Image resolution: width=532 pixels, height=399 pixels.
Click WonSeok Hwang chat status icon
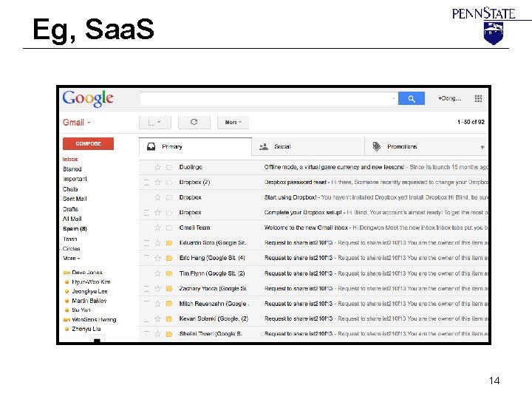tap(66, 320)
